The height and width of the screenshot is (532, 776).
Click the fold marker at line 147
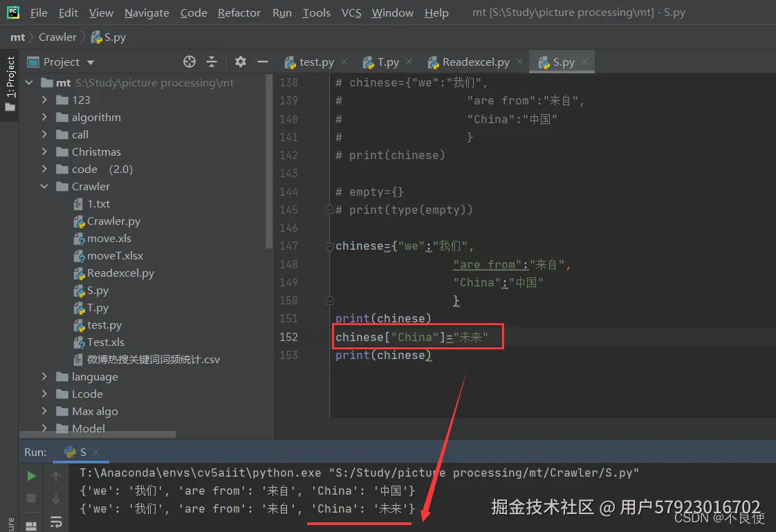(330, 246)
